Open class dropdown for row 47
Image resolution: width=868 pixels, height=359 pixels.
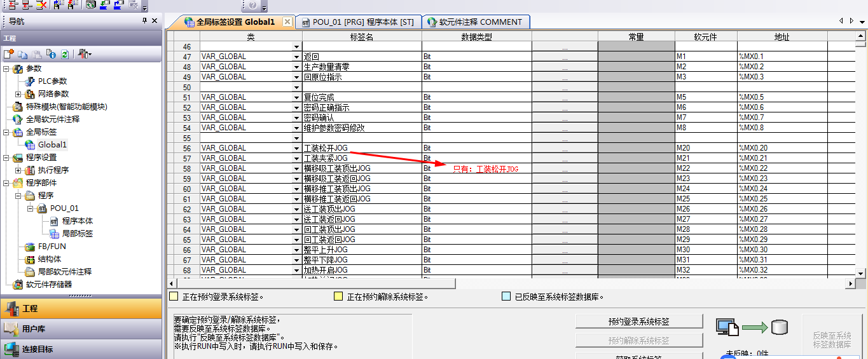coord(296,57)
